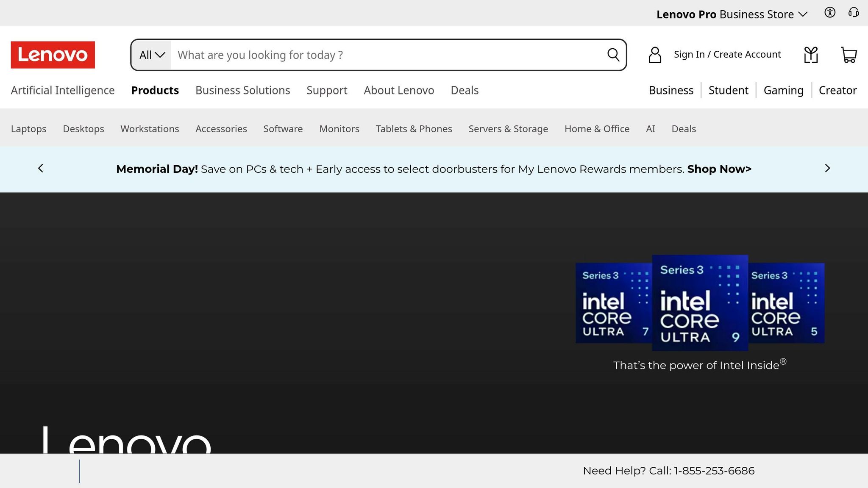Show the previous promo banner message

point(41,169)
